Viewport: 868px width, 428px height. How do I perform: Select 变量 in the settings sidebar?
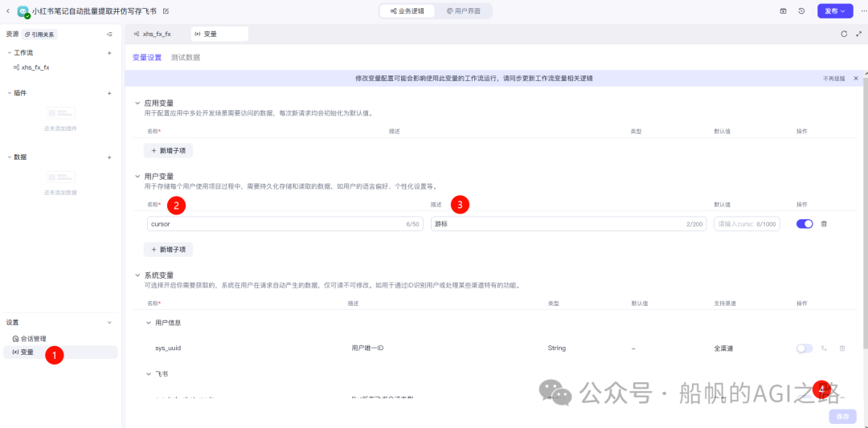[59, 352]
